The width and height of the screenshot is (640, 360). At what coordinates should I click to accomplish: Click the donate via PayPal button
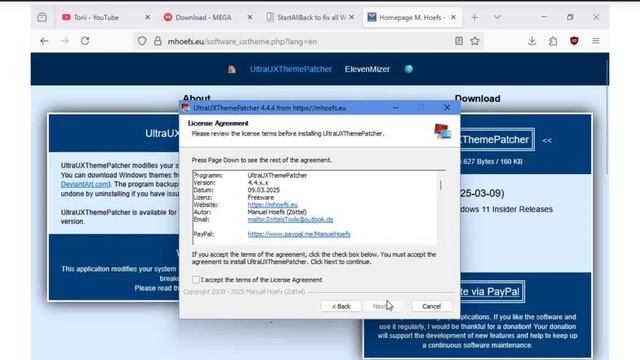(492, 291)
